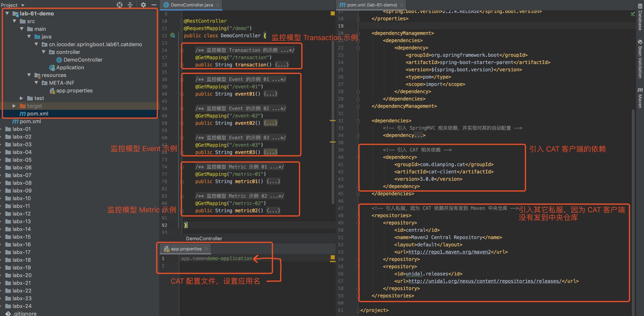The image size is (644, 316).
Task: Click Spring bean gutter icon on line 12
Action: [173, 35]
